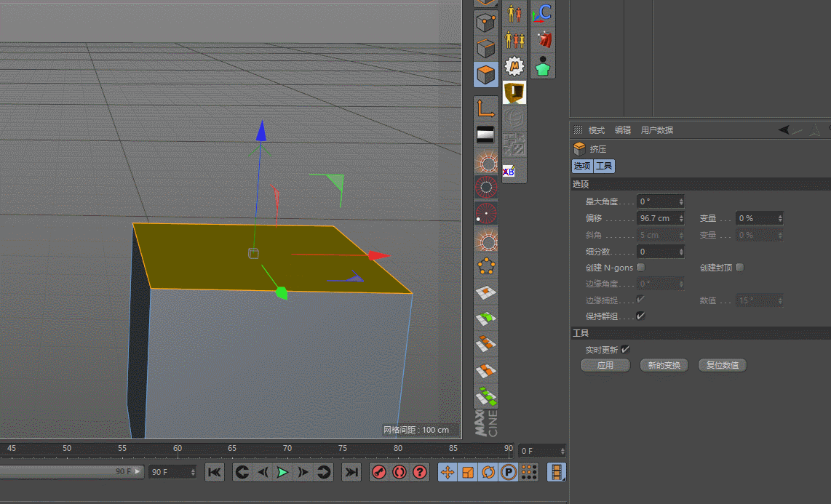The height and width of the screenshot is (504, 831).
Task: Click the AB rename text icon
Action: [x=509, y=172]
